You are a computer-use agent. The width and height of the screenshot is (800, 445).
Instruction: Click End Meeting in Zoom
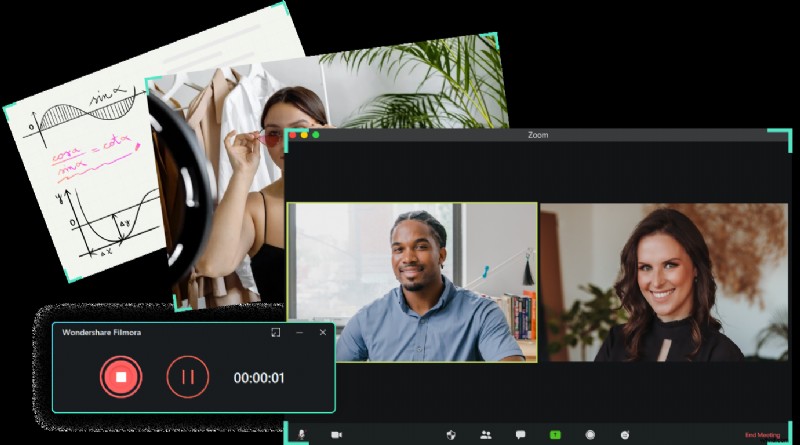pos(763,435)
